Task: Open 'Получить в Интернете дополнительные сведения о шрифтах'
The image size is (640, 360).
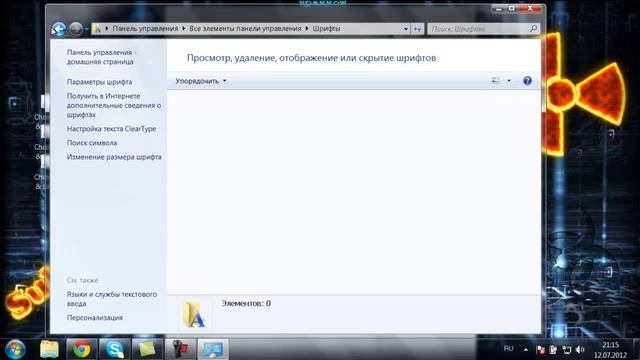Action: coord(114,105)
